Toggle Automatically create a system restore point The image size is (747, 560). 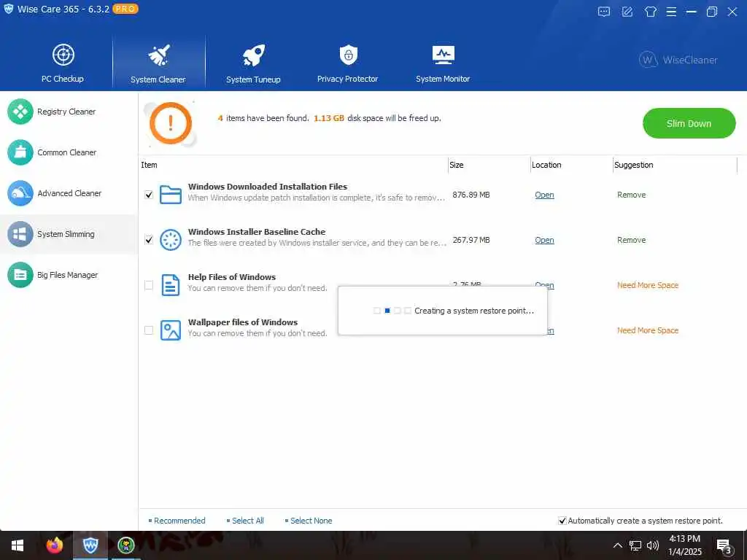562,521
